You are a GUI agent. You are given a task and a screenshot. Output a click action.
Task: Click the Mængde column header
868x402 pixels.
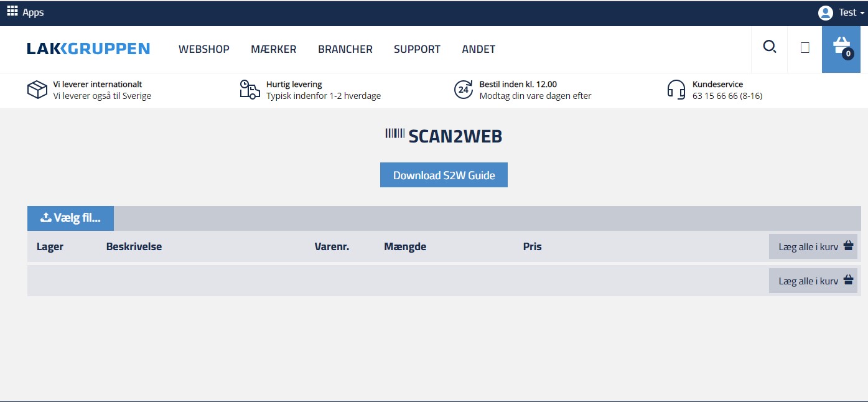tap(405, 246)
